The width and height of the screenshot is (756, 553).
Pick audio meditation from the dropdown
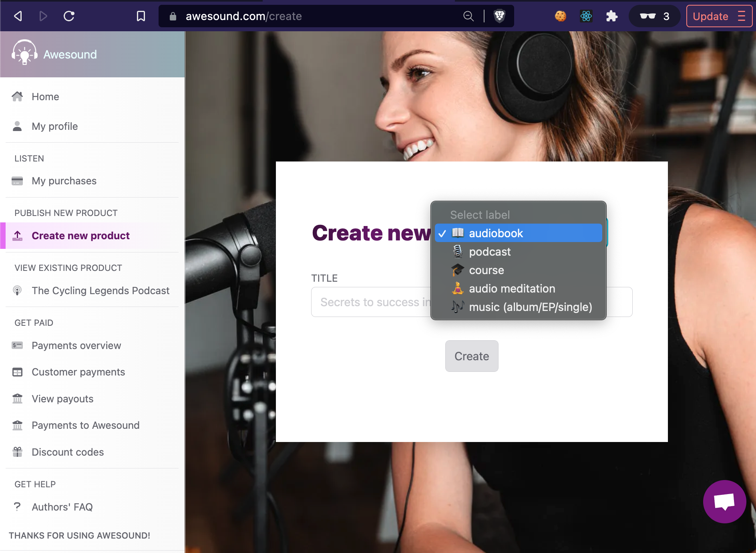(512, 289)
